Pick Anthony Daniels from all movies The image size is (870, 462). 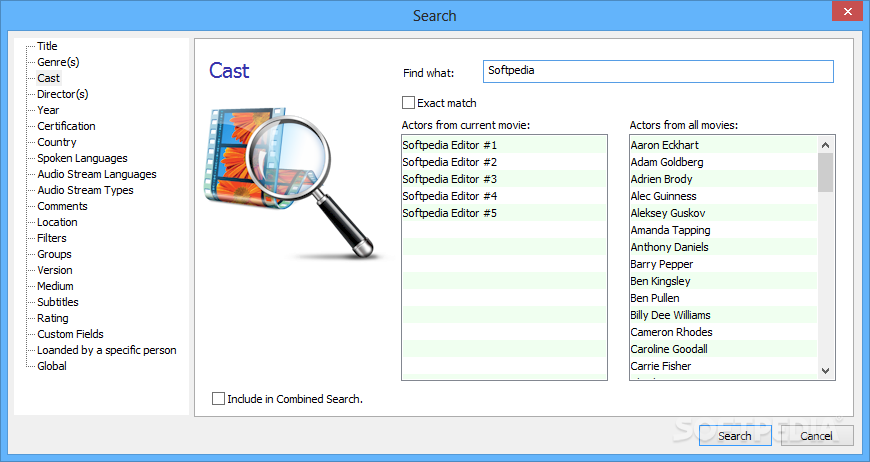click(x=724, y=247)
